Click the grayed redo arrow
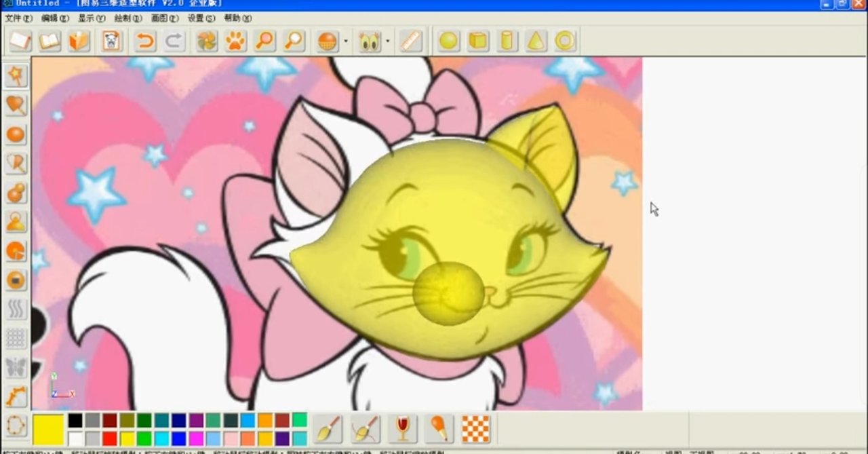Screen dimensions: 868x454 tap(174, 41)
